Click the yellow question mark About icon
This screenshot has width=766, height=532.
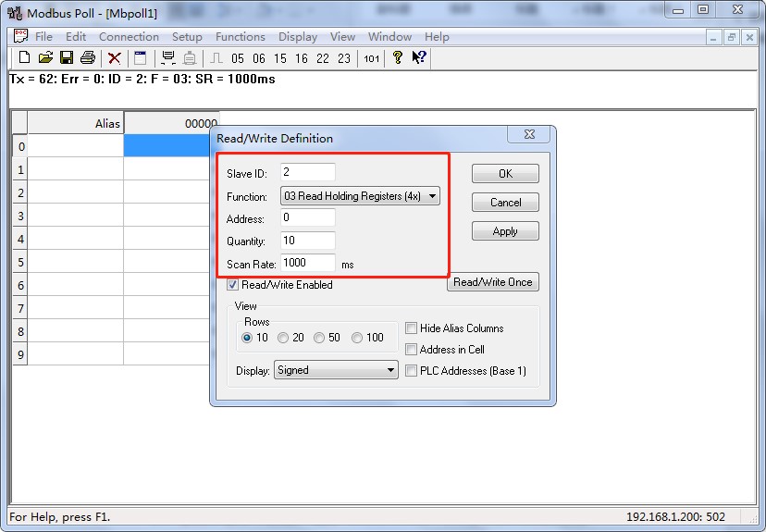[398, 57]
